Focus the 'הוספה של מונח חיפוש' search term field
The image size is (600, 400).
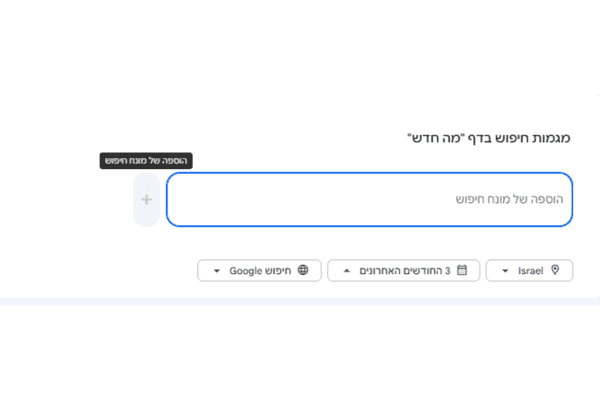[x=370, y=199]
